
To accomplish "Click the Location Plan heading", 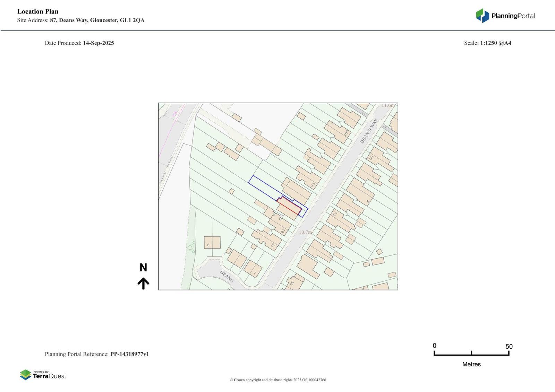I will [38, 11].
